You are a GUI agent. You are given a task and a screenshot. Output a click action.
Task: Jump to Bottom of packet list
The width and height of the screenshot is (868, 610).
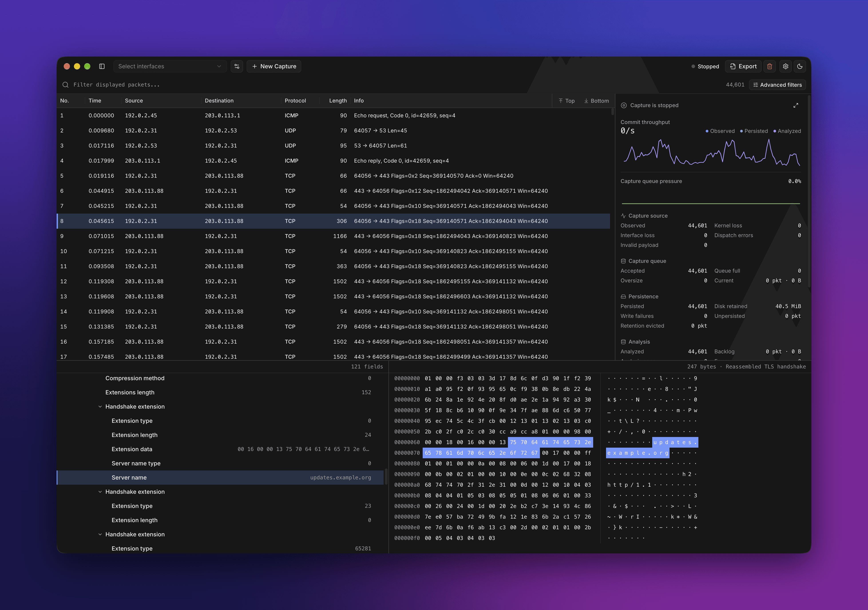(x=596, y=101)
